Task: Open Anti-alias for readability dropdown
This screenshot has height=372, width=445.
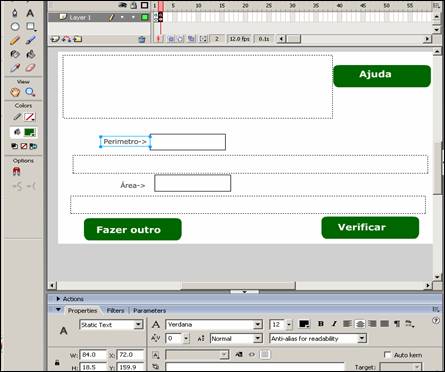Action: tap(362, 339)
